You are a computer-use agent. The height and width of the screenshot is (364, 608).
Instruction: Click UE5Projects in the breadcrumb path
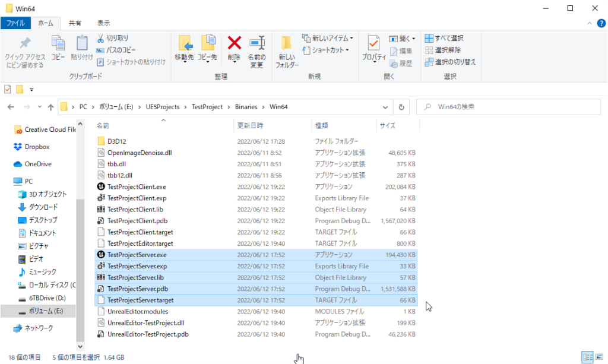tap(163, 107)
